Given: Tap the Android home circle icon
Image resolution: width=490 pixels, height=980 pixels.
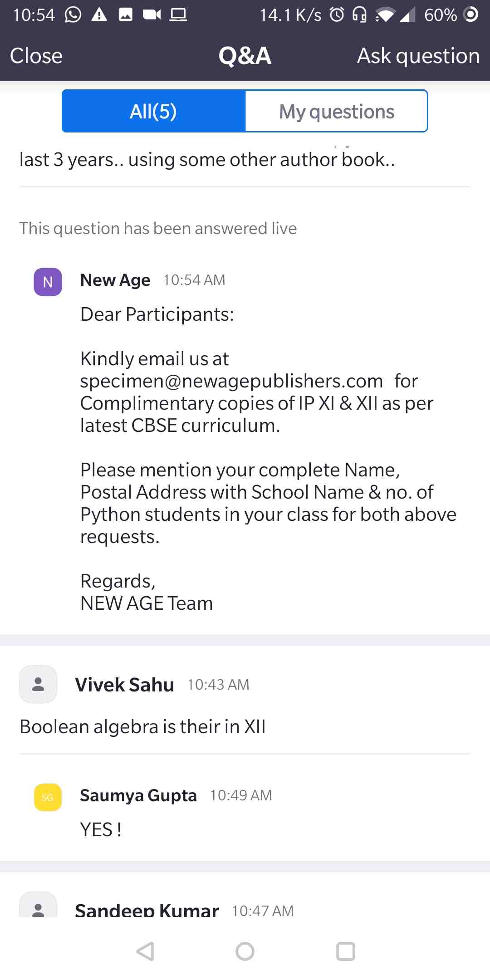Looking at the screenshot, I should point(245,951).
